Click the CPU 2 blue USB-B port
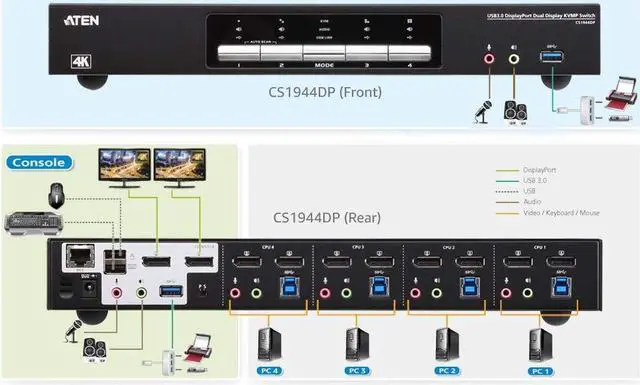640x385 pixels. 470,287
